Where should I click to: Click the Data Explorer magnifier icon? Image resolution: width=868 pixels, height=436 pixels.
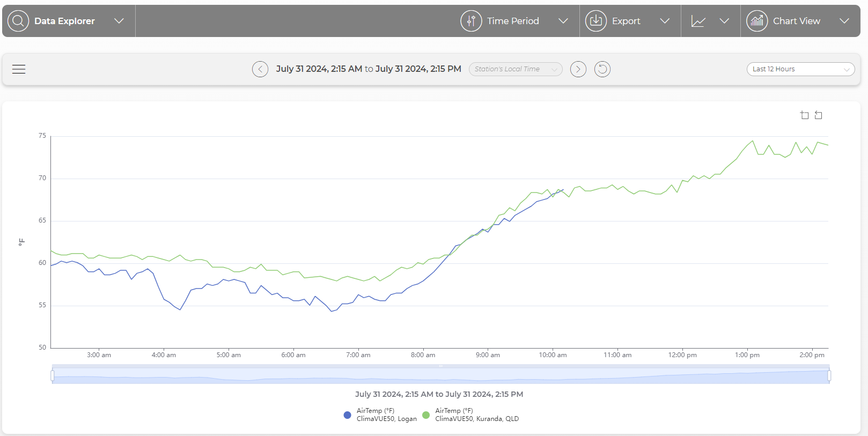[x=18, y=21]
